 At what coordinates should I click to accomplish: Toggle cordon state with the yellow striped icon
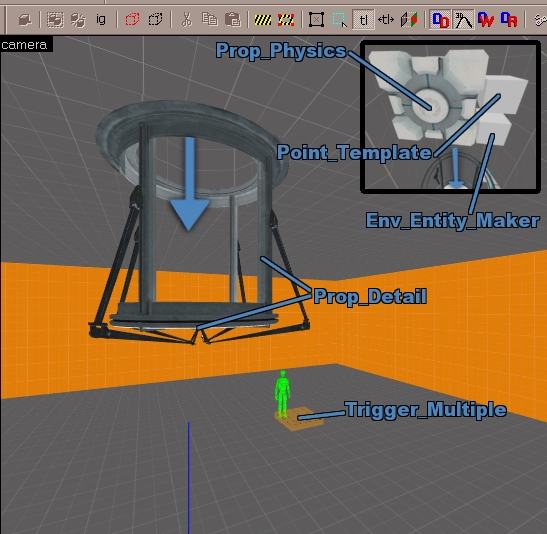[263, 20]
